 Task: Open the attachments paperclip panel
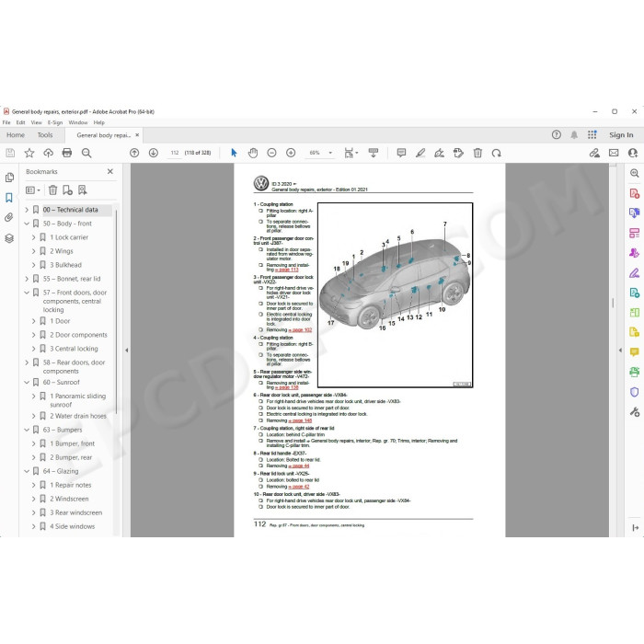click(9, 217)
